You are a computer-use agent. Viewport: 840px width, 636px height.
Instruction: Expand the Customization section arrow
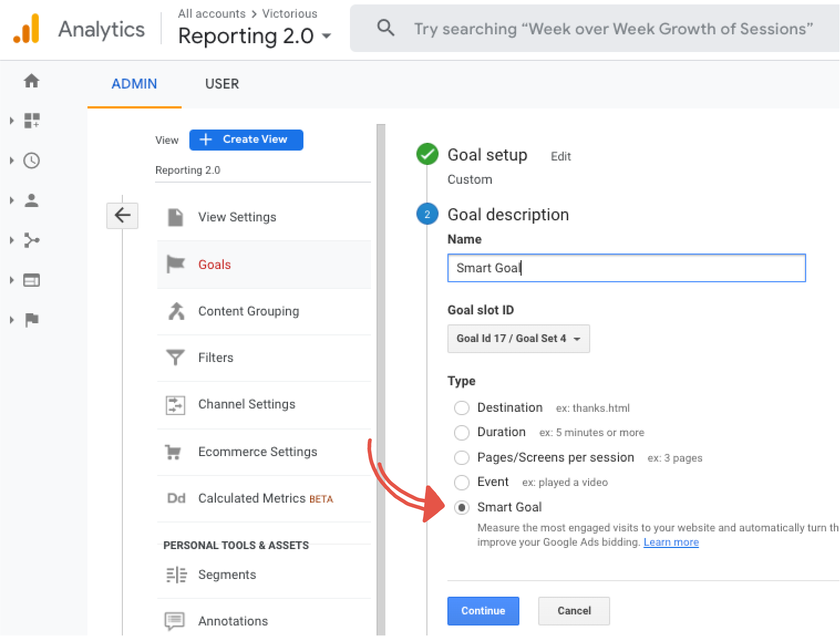coord(12,121)
